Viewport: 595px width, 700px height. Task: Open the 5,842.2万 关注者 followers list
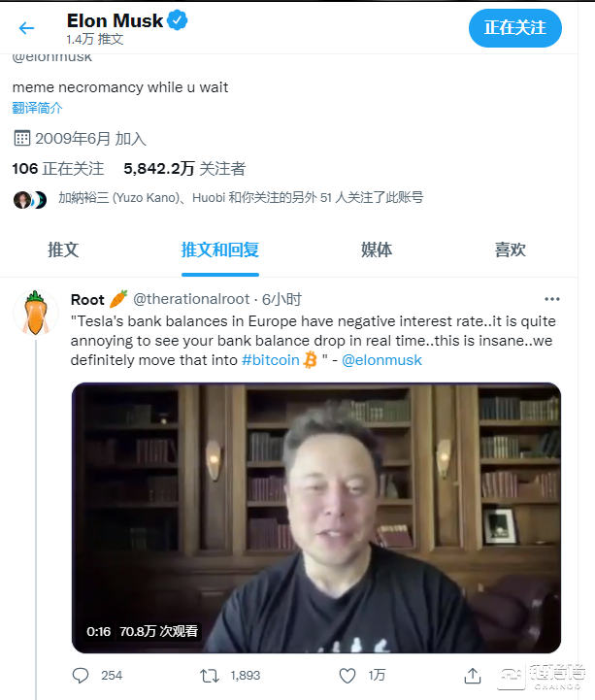(x=184, y=168)
